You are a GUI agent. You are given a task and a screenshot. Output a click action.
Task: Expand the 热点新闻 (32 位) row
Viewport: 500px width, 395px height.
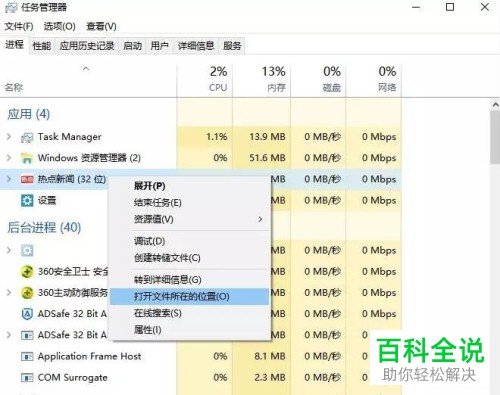[9, 179]
